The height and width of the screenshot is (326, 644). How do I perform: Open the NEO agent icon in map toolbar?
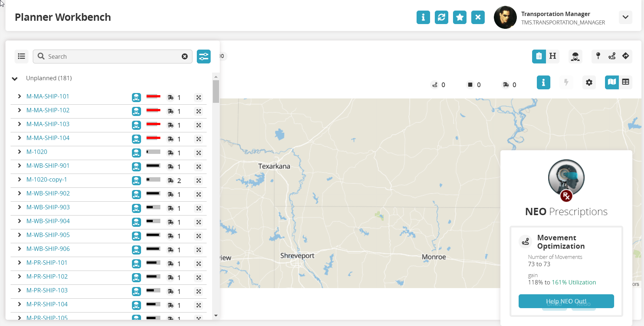click(575, 57)
